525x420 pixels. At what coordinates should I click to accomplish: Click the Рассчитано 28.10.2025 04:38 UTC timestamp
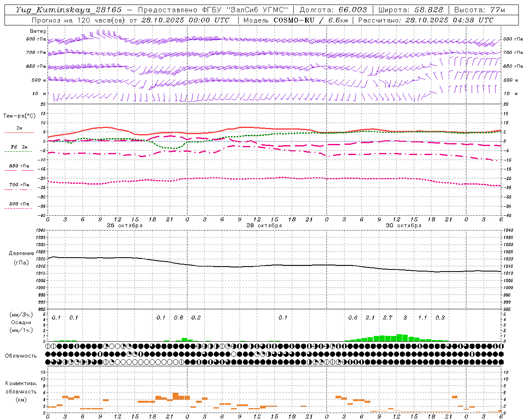pos(426,20)
